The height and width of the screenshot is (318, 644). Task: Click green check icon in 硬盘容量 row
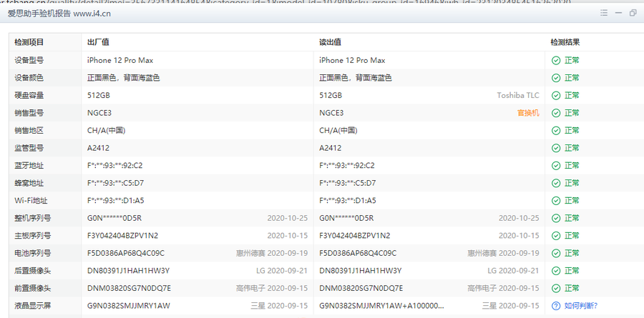(x=556, y=96)
